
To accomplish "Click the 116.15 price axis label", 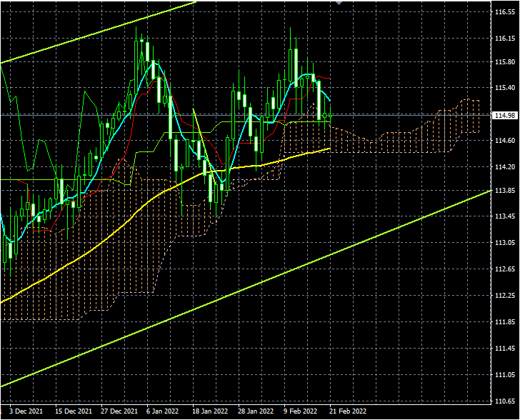I will [x=505, y=39].
